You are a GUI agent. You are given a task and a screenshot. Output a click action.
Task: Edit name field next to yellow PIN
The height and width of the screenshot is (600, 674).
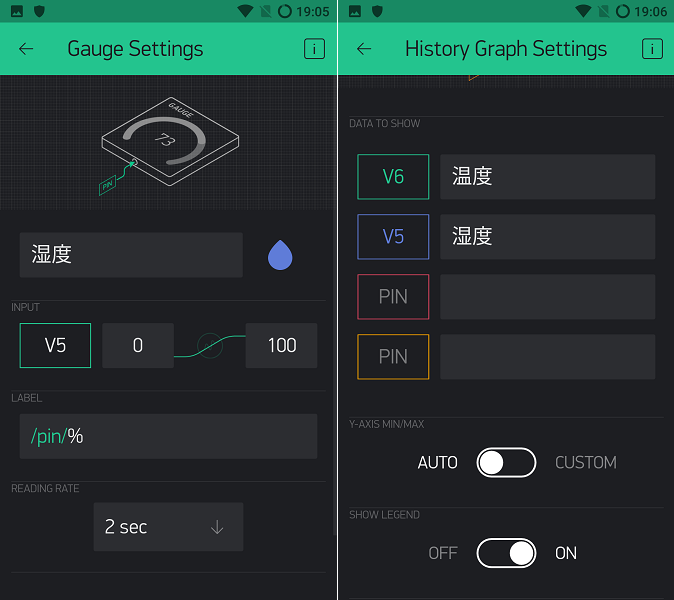[548, 357]
